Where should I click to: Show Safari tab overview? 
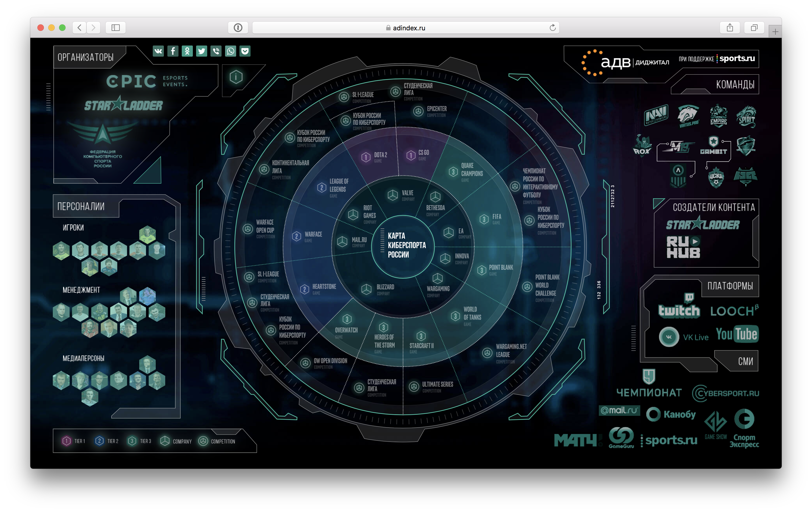(754, 28)
